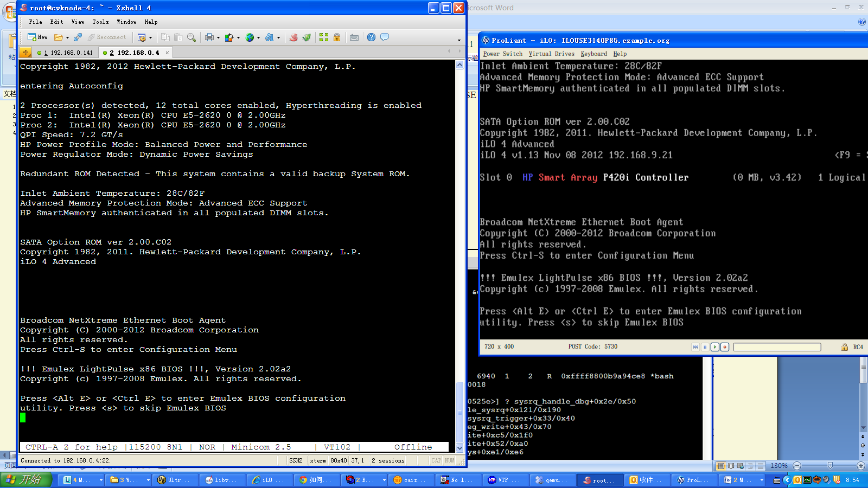Click the disconnect plug icon in Xshell

point(78,37)
